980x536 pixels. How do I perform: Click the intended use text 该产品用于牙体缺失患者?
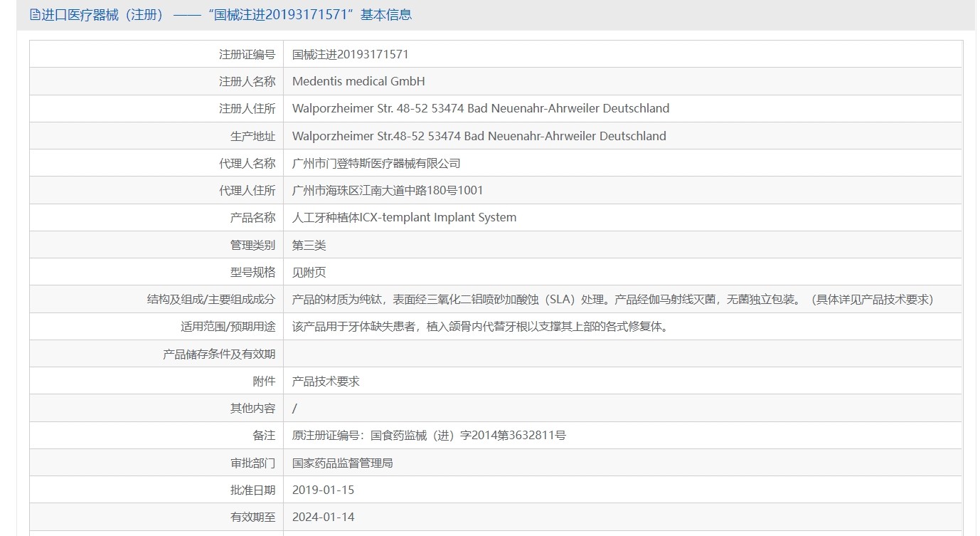point(480,327)
